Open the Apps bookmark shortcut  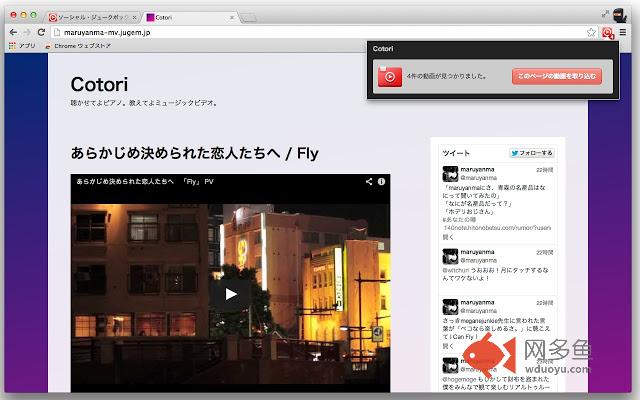[x=22, y=46]
